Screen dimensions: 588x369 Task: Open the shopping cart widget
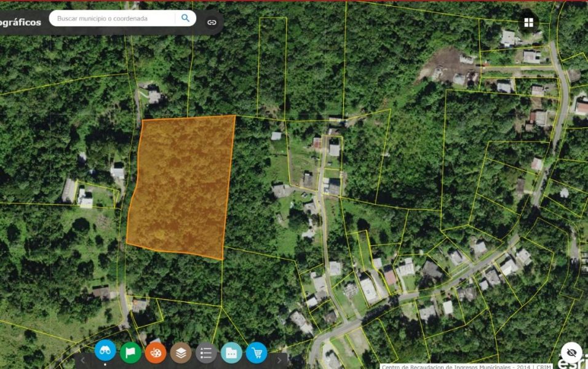pyautogui.click(x=256, y=352)
